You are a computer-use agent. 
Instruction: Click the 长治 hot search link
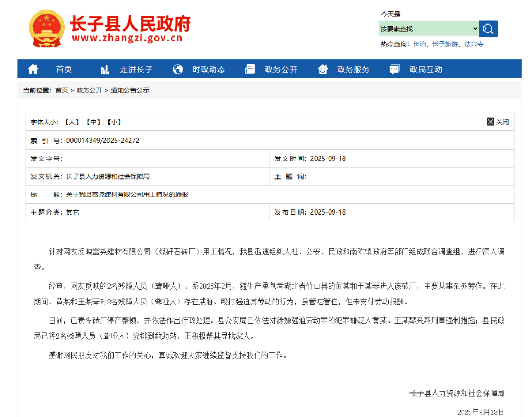coord(419,44)
